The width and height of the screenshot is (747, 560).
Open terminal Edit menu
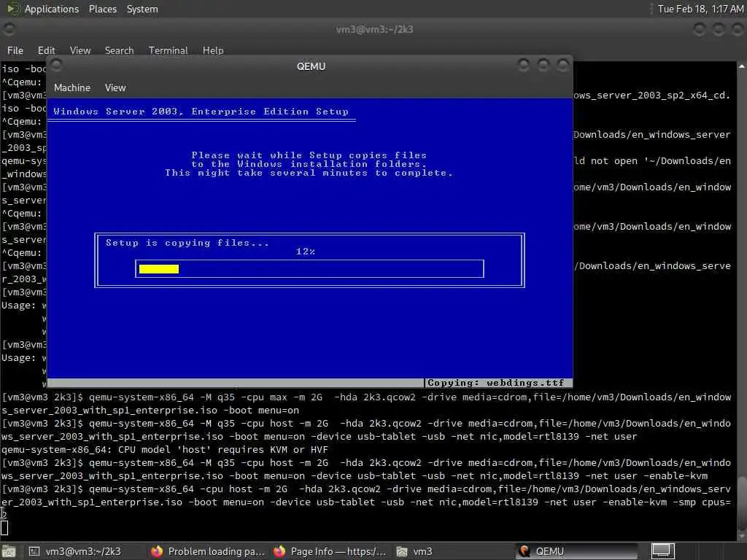click(x=46, y=50)
